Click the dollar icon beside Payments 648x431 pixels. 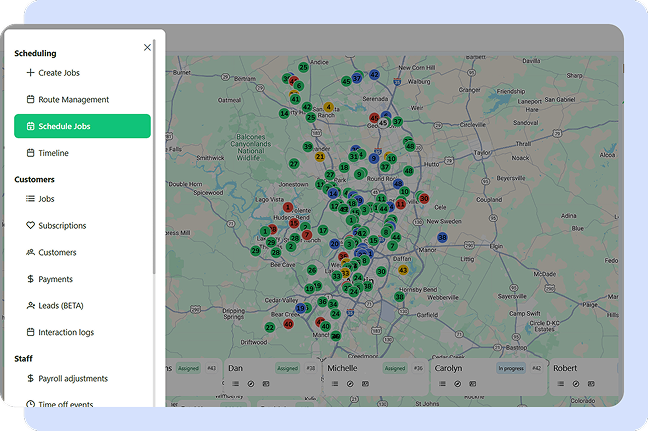[x=30, y=279]
